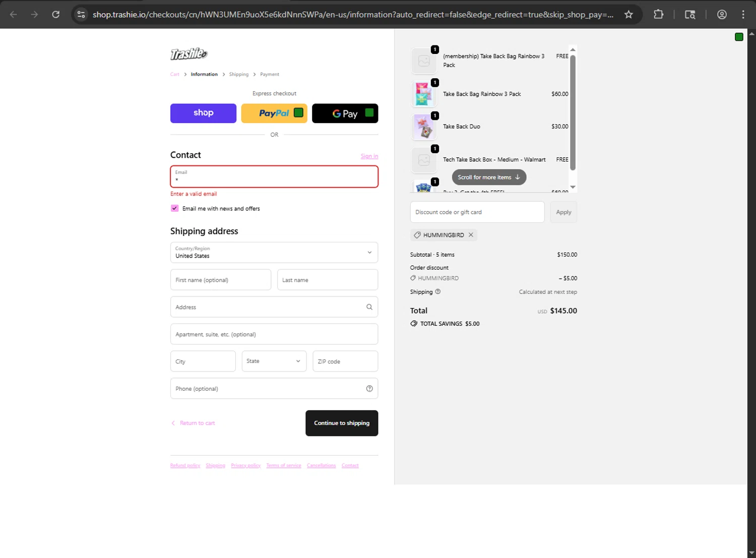This screenshot has width=756, height=558.
Task: Focus the Last name field
Action: 328,280
